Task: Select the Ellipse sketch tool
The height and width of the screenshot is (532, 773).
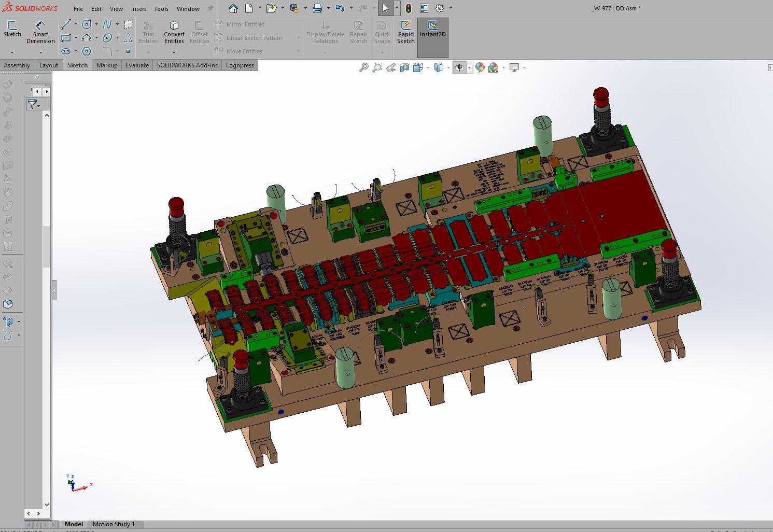Action: (x=107, y=38)
